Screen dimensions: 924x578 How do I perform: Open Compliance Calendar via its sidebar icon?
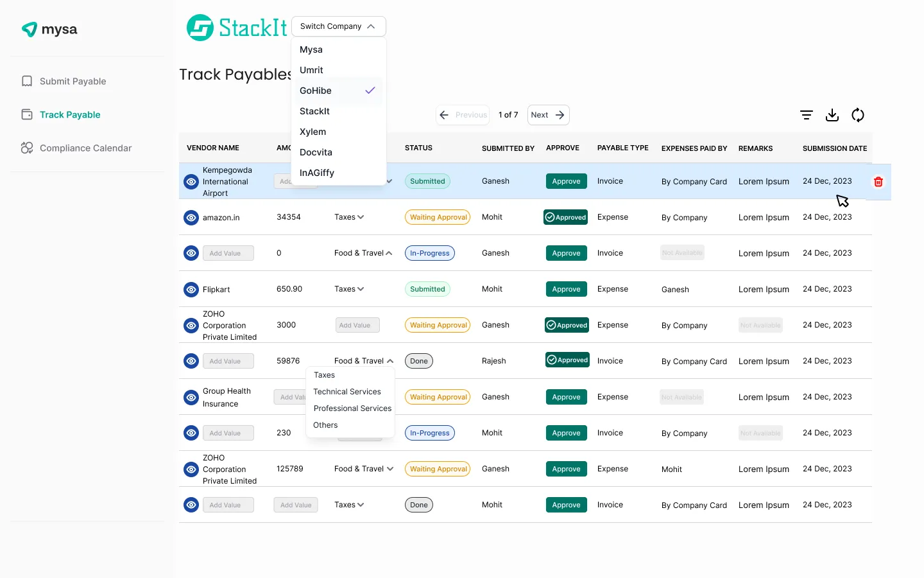point(27,148)
